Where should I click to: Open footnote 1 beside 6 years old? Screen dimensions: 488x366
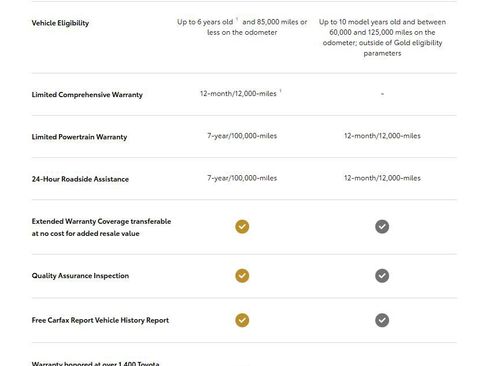[x=237, y=19]
